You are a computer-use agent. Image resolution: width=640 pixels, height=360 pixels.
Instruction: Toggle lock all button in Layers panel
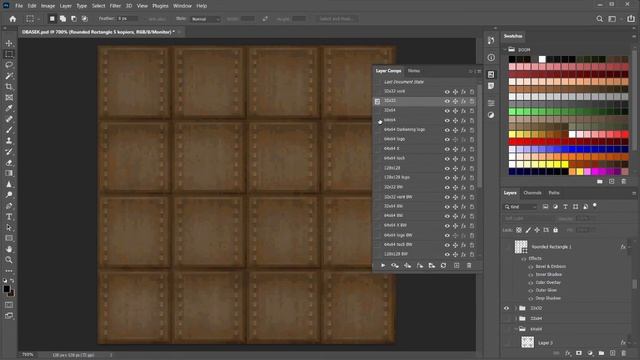[556, 230]
